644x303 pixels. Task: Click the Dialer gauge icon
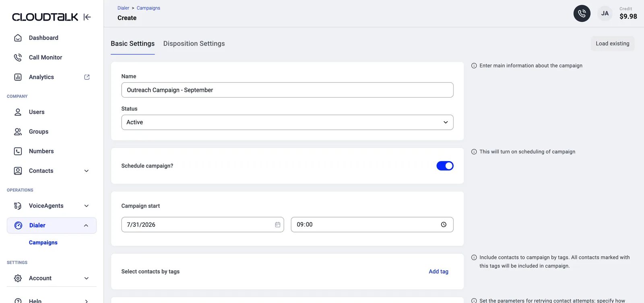[19, 225]
